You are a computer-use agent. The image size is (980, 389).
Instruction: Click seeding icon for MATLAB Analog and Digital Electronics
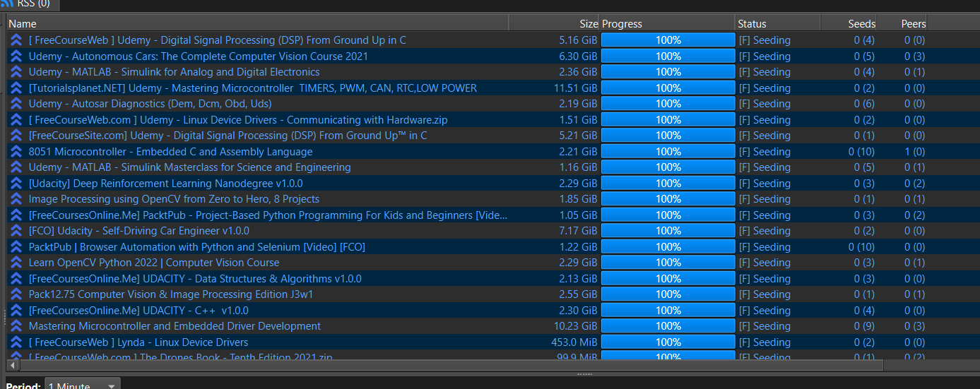click(x=16, y=72)
